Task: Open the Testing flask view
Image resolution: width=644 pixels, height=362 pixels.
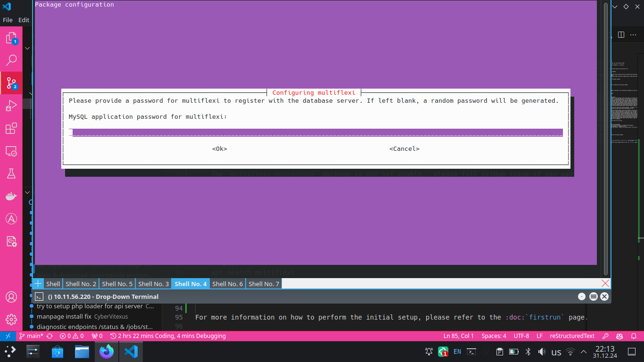Action: [11, 173]
